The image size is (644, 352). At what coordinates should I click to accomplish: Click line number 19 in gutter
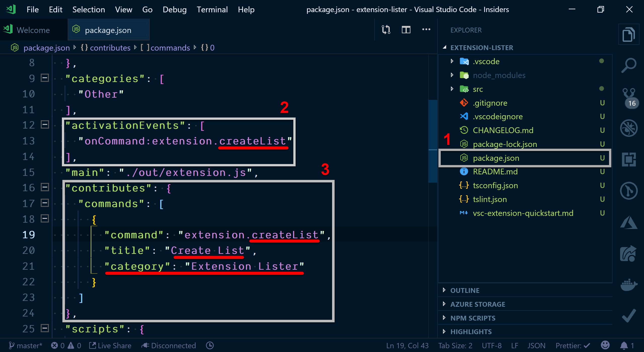point(28,234)
